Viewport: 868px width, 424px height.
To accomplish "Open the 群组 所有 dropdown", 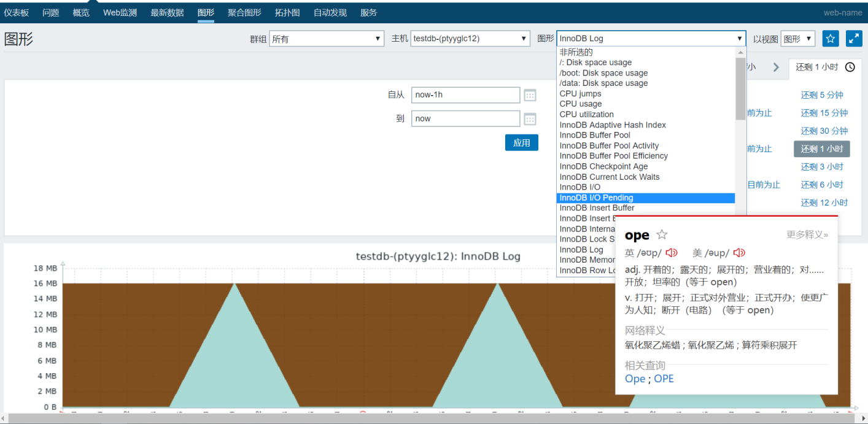I will point(327,39).
